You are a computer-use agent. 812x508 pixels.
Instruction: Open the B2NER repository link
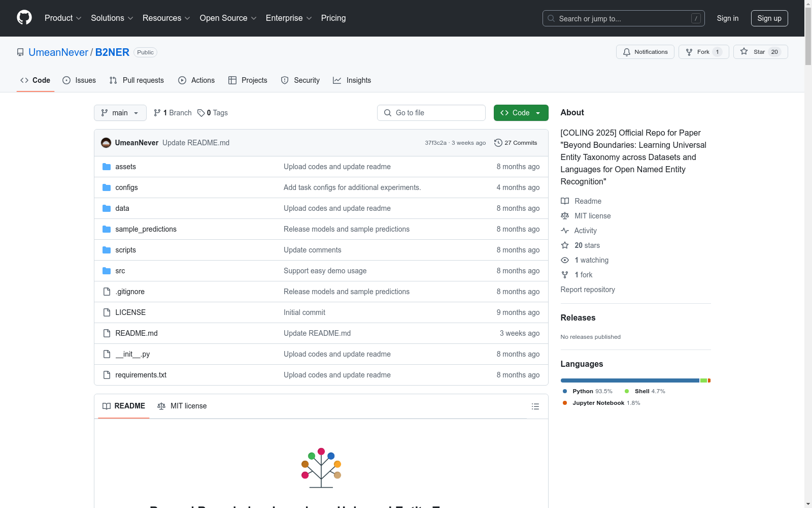pyautogui.click(x=112, y=52)
